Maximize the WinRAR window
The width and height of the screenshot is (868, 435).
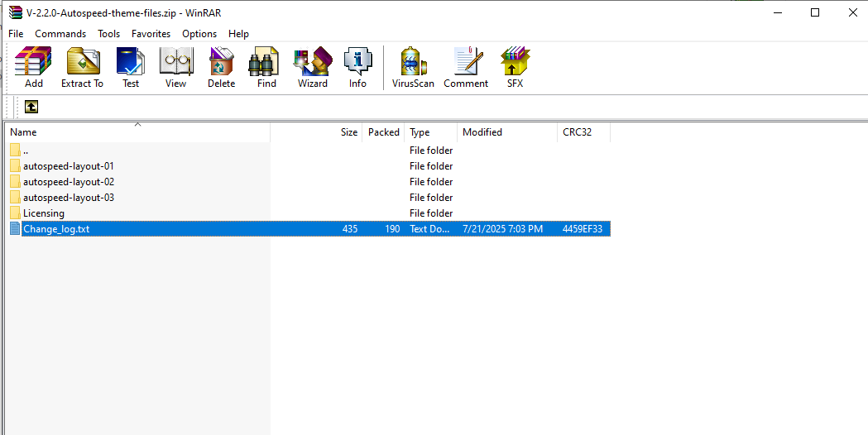(815, 12)
